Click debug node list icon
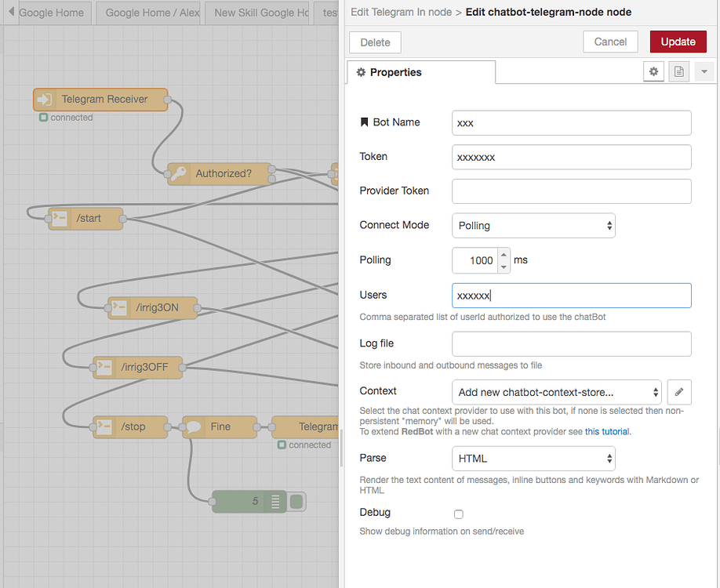Viewport: 720px width, 588px height. click(x=275, y=501)
